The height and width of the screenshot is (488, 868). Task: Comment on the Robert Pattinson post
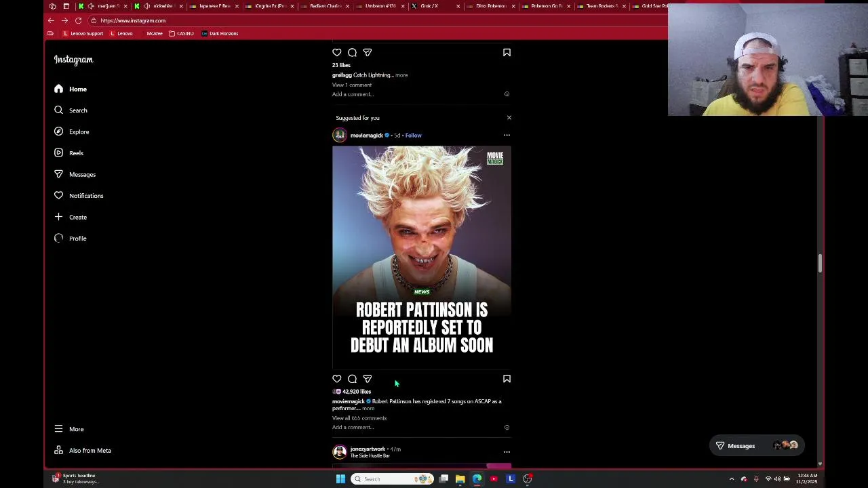352,379
